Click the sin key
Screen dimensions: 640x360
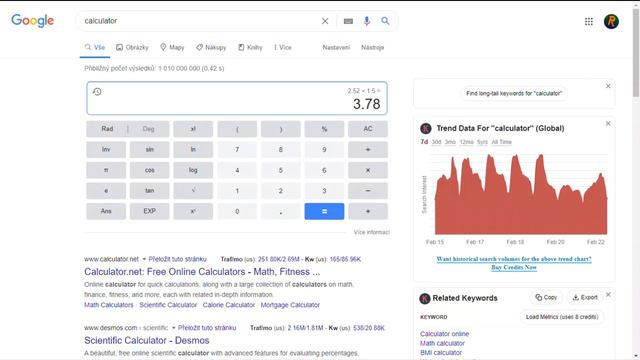(x=150, y=150)
